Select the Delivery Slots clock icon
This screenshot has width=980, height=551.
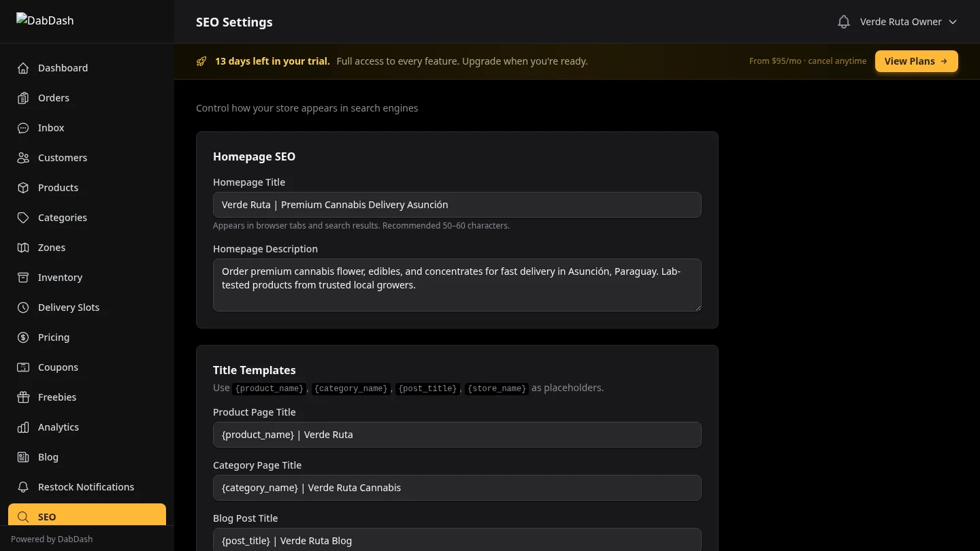click(22, 307)
